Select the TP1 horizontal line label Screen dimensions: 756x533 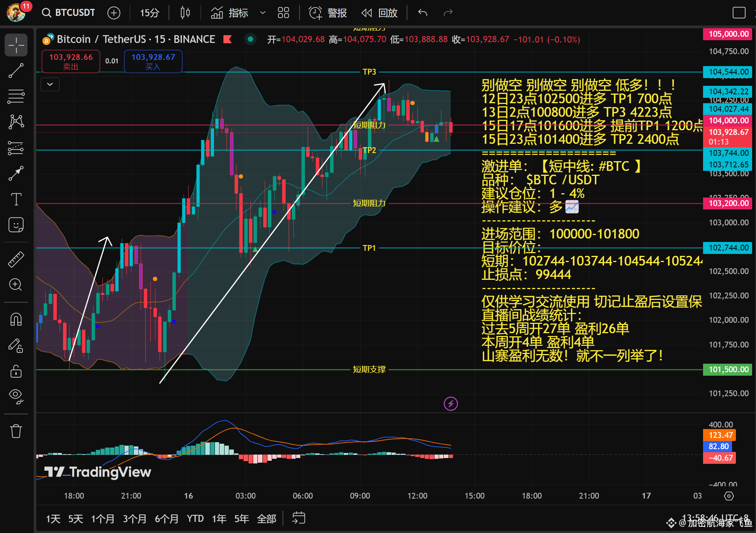(369, 248)
